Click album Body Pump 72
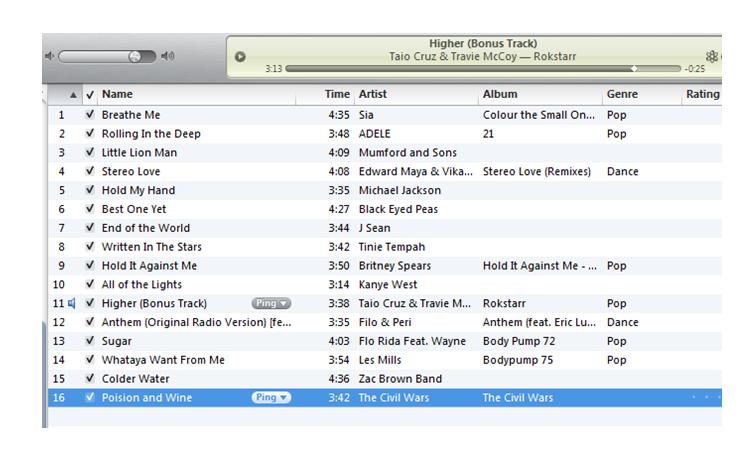The image size is (750, 450). pos(519,341)
